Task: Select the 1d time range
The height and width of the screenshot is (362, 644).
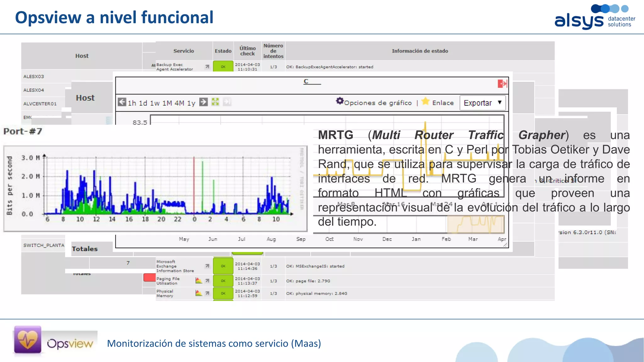Action: (143, 103)
